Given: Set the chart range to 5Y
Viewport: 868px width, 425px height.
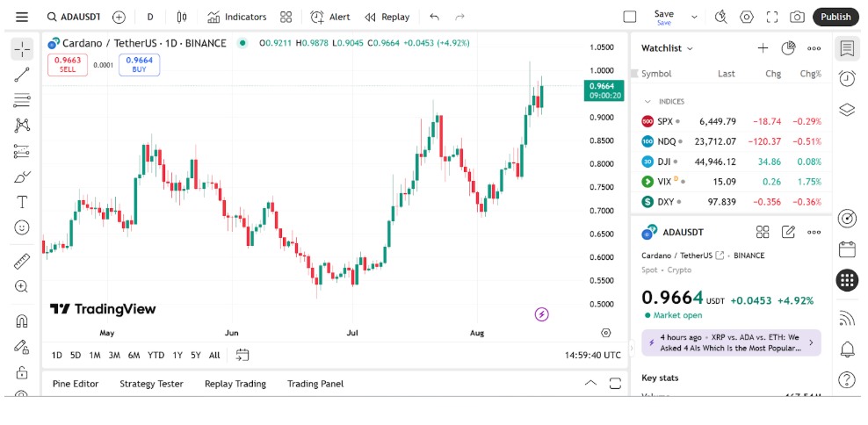Looking at the screenshot, I should click(x=195, y=356).
